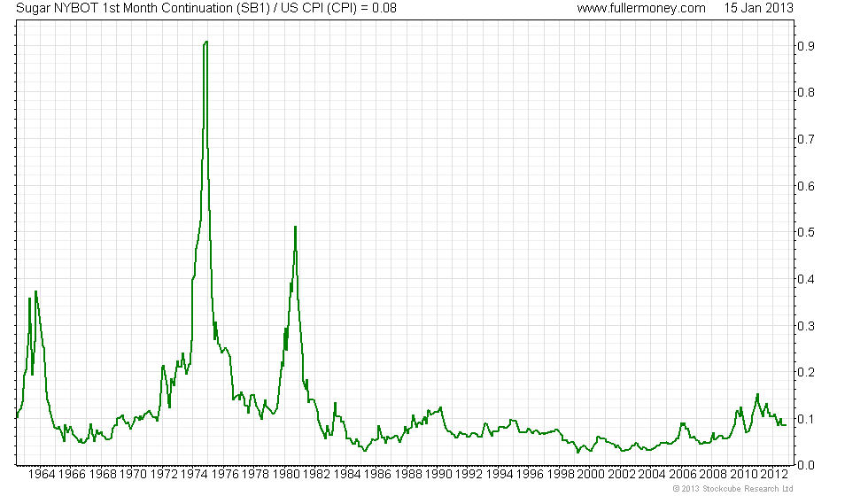Image resolution: width=868 pixels, height=496 pixels.
Task: Click the 0.3 y-axis label
Action: (806, 326)
